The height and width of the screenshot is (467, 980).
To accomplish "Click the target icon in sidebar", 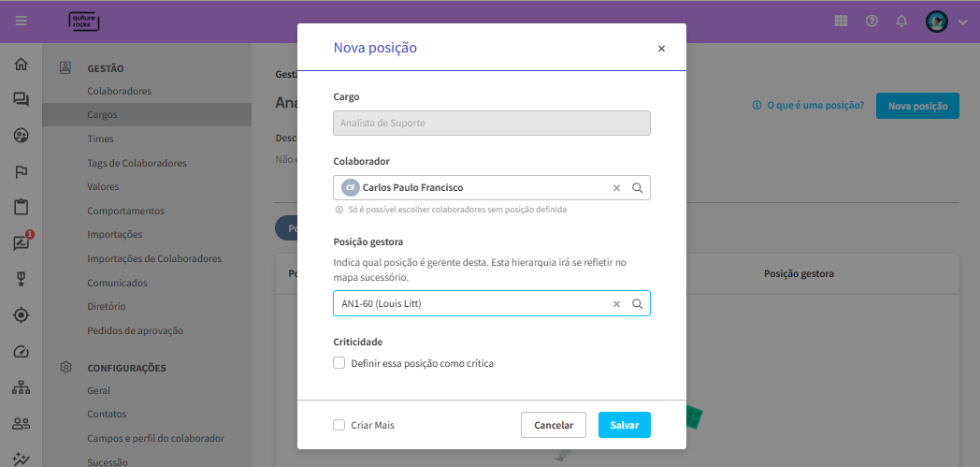I will [x=22, y=315].
